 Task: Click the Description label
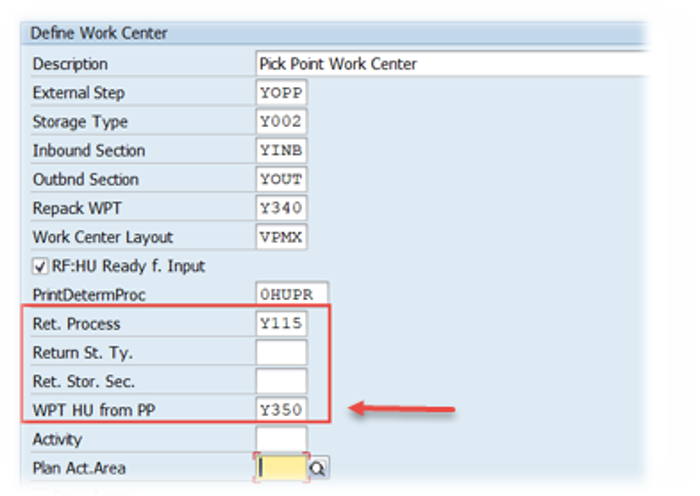point(70,64)
